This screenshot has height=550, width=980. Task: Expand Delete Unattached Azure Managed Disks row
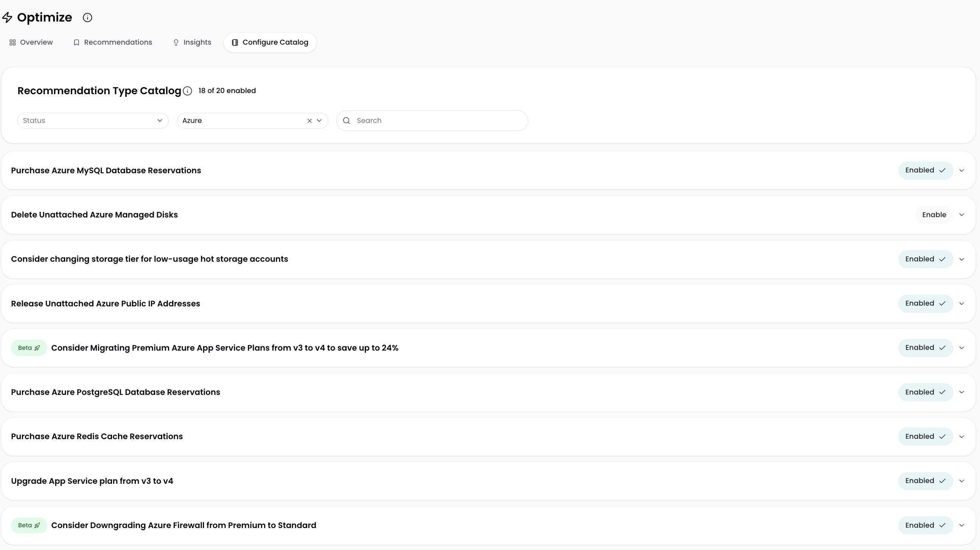962,215
